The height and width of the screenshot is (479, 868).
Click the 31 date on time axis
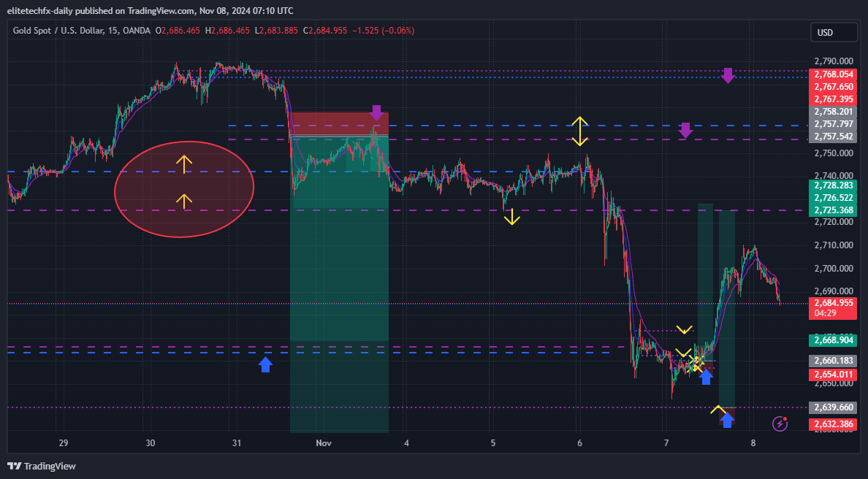click(x=237, y=443)
